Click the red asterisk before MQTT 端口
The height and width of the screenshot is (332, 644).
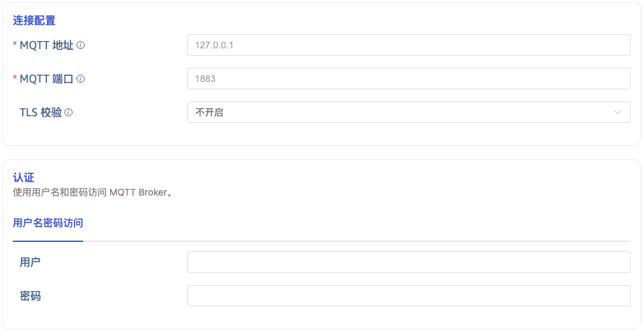[15, 79]
